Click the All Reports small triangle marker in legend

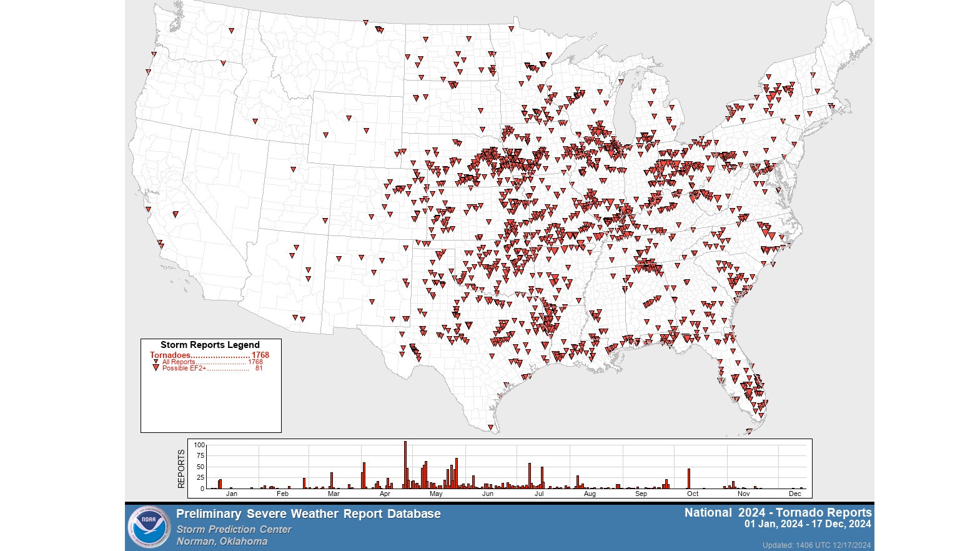[156, 362]
